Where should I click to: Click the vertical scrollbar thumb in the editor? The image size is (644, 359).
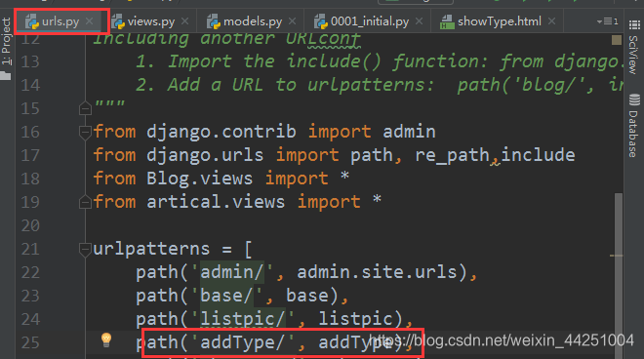[618, 276]
